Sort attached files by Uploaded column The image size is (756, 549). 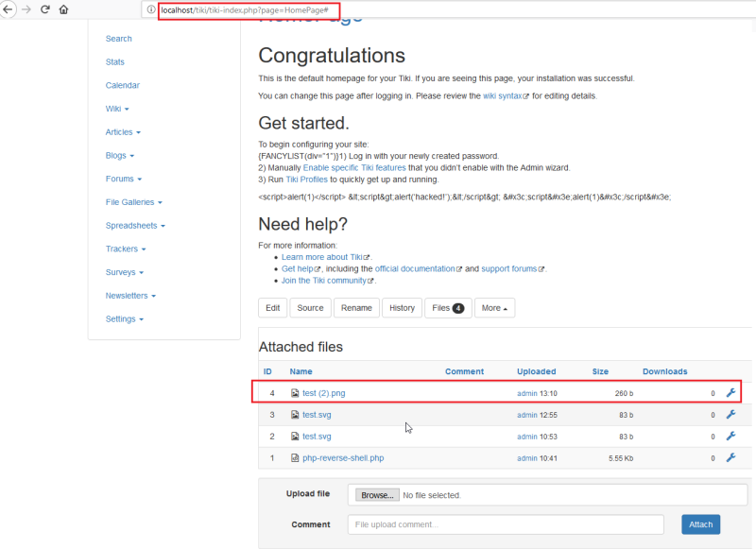pos(537,371)
